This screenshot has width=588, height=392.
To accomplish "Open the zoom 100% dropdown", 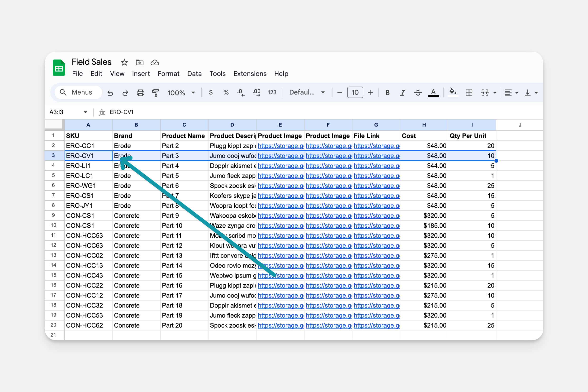I will (x=181, y=93).
